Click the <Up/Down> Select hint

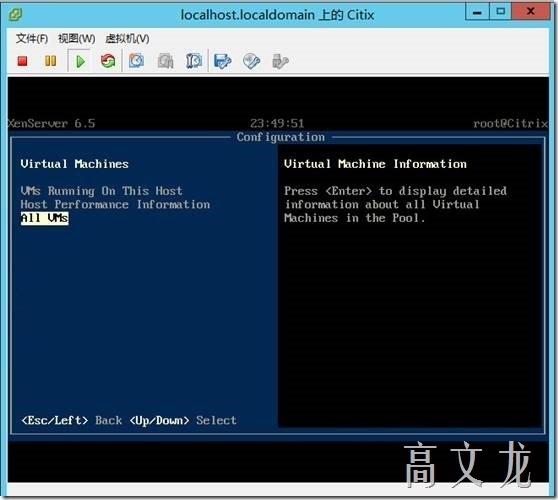pos(183,421)
